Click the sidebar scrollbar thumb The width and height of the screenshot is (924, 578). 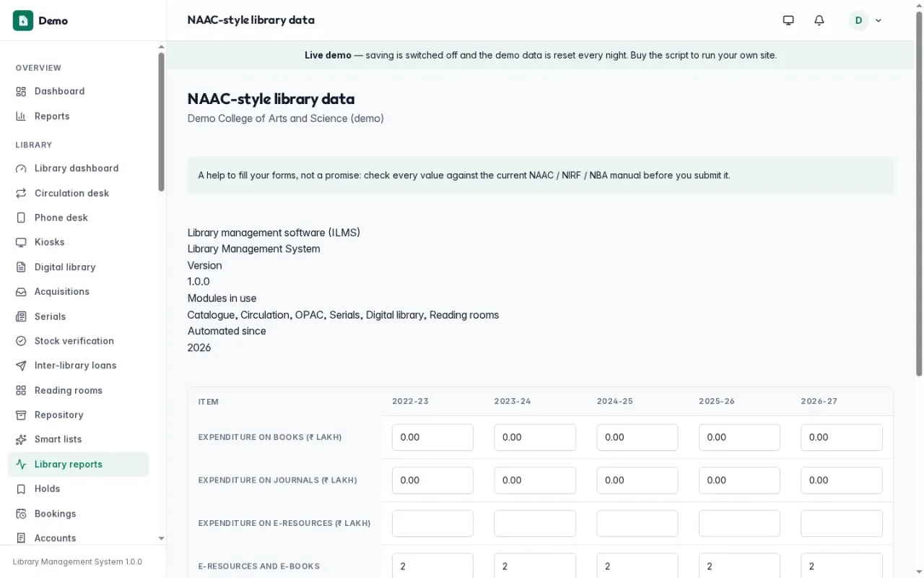(x=161, y=121)
